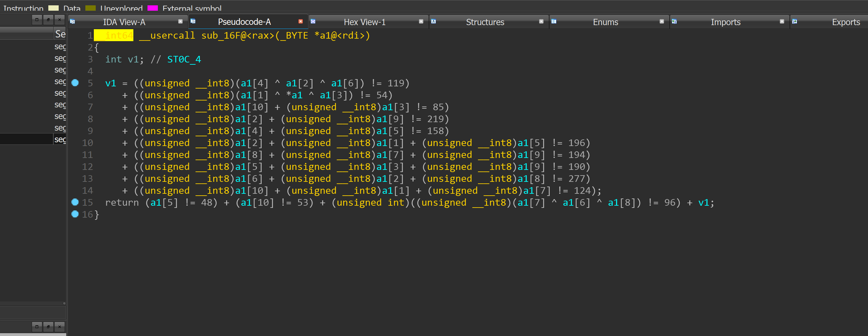Viewport: 868px width, 336px height.
Task: Close the Imports tab
Action: tap(782, 22)
